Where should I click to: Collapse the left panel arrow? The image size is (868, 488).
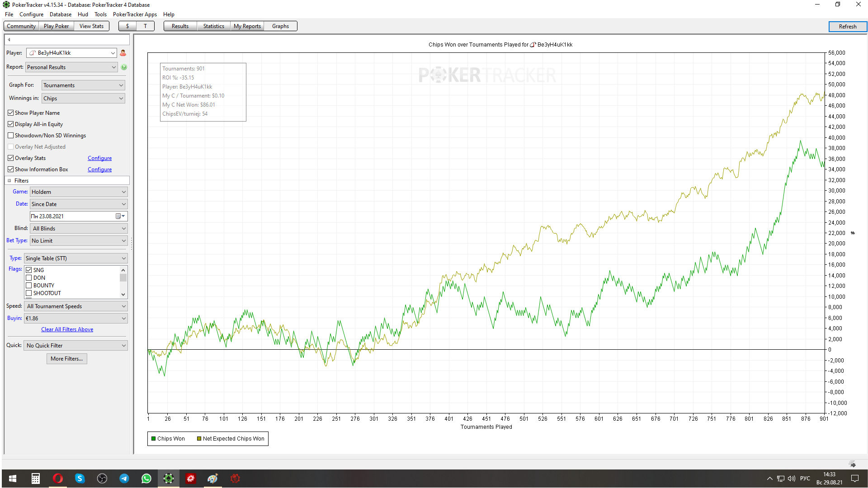pyautogui.click(x=9, y=40)
